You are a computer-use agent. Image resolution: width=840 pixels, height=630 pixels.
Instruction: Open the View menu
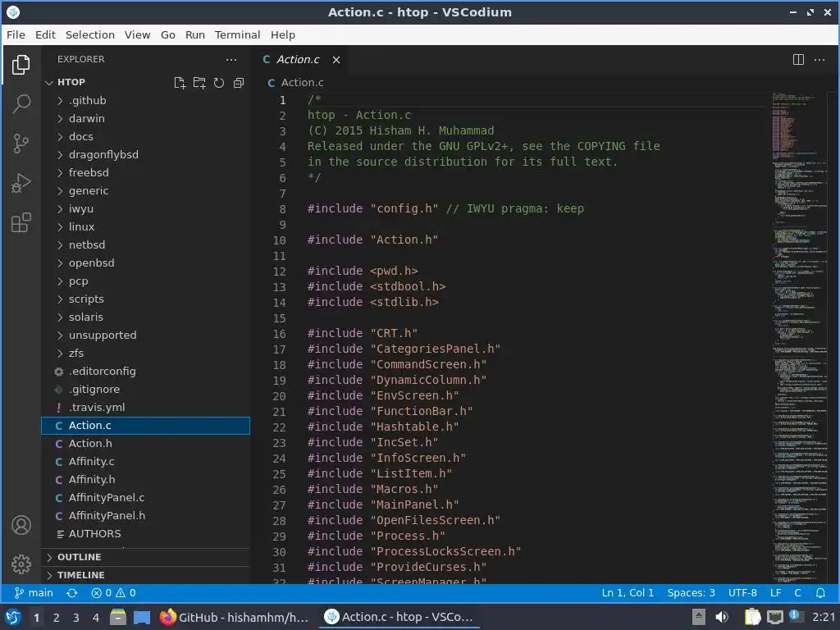(x=137, y=34)
